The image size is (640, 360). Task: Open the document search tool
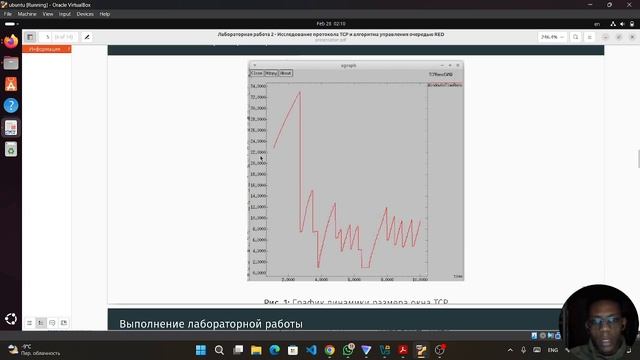click(576, 37)
